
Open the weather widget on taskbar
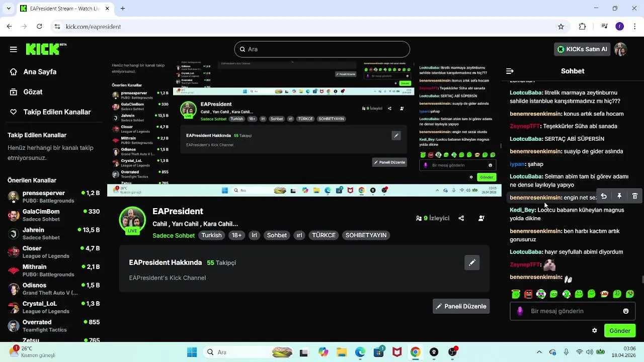click(x=33, y=352)
